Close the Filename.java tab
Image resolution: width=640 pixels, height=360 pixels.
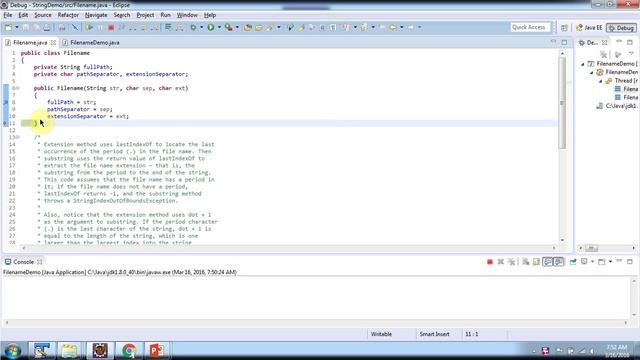click(53, 42)
